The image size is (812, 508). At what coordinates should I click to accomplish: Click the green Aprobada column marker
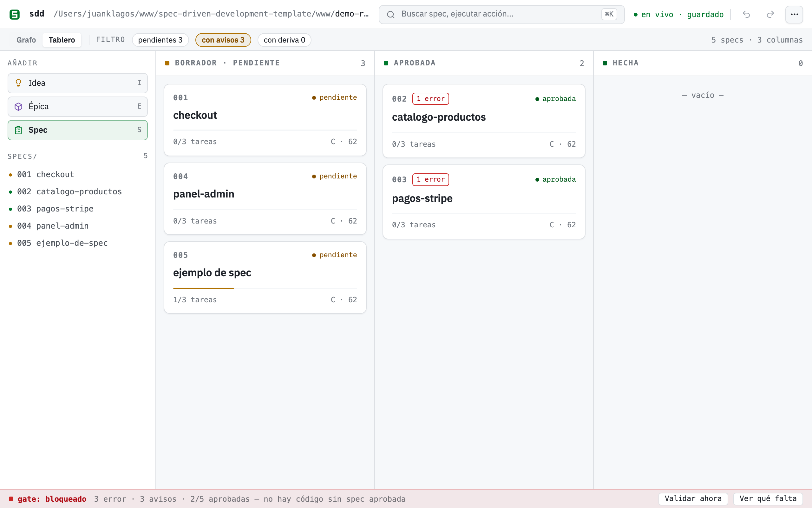pyautogui.click(x=386, y=63)
